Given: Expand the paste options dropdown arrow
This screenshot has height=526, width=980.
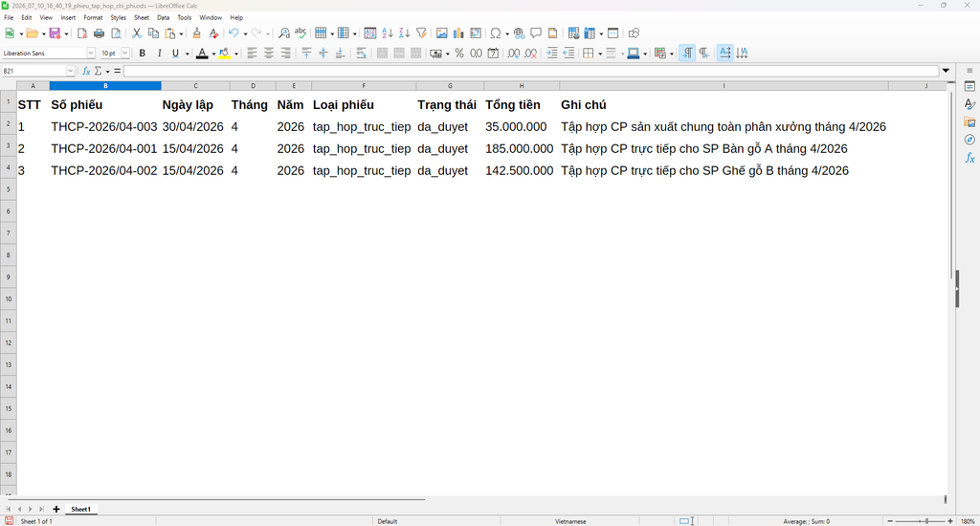Looking at the screenshot, I should pyautogui.click(x=181, y=33).
